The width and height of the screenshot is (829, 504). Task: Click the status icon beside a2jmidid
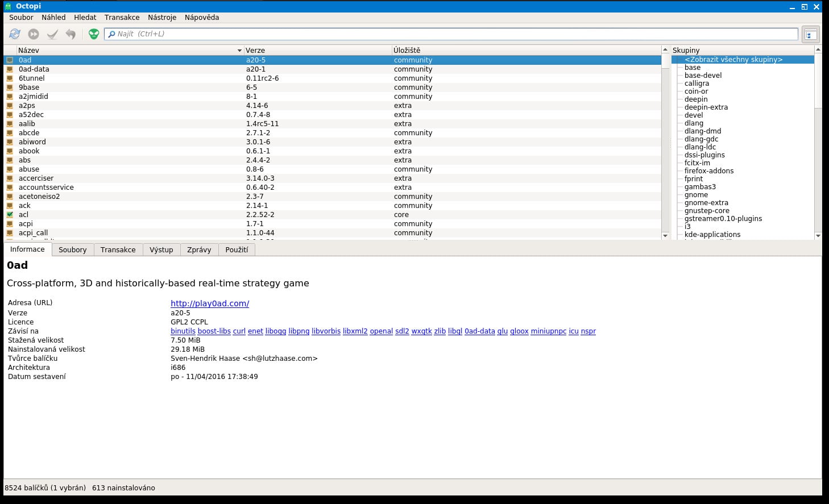pos(10,97)
